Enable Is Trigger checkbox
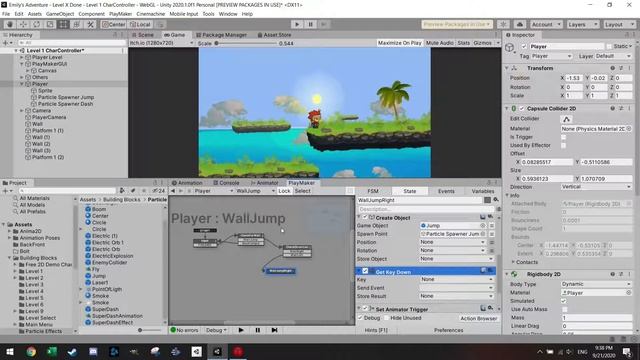Image resolution: width=640 pixels, height=360 pixels. tap(564, 137)
